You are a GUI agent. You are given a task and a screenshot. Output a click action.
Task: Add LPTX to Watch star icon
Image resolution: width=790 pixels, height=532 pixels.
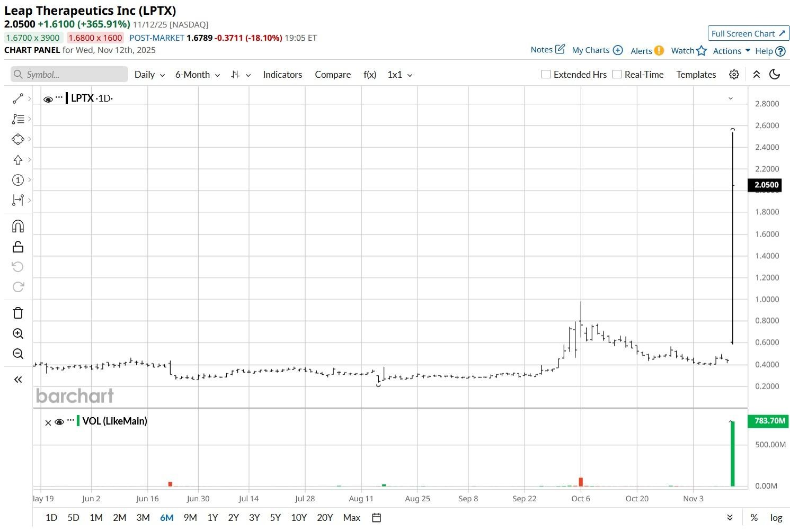click(x=702, y=51)
